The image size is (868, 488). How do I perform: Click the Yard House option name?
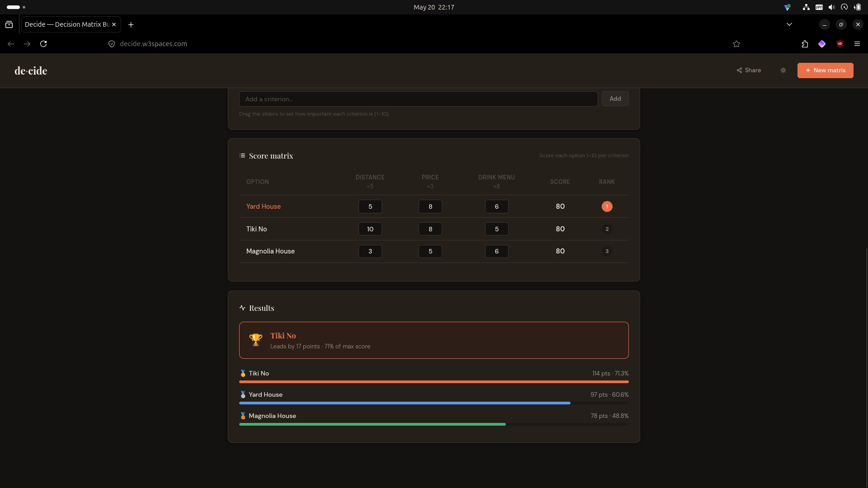tap(263, 206)
